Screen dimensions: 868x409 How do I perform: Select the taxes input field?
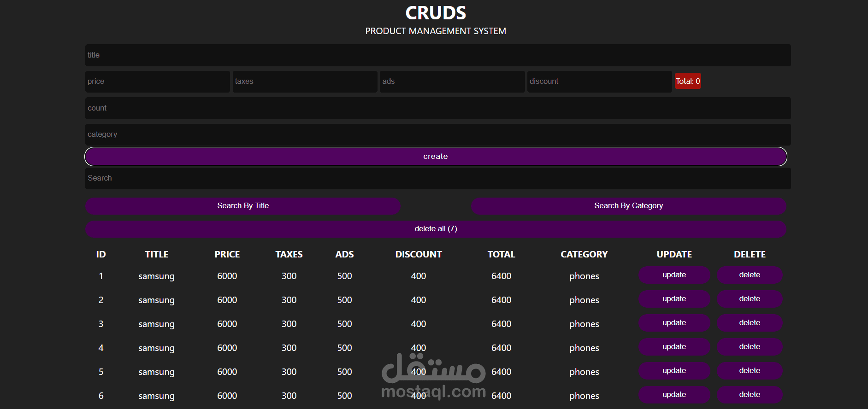pyautogui.click(x=305, y=82)
